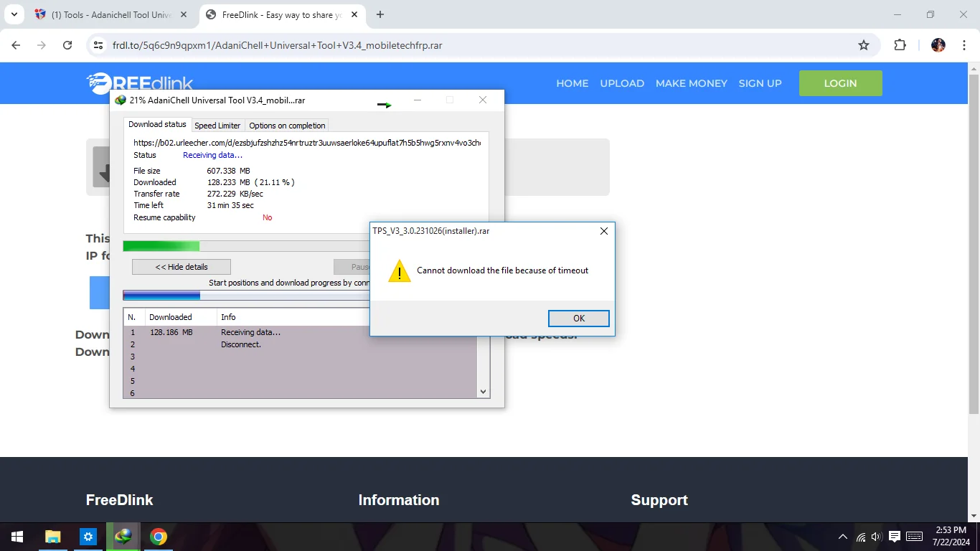980x551 pixels.
Task: Click the green LOGIN button
Action: [x=840, y=83]
